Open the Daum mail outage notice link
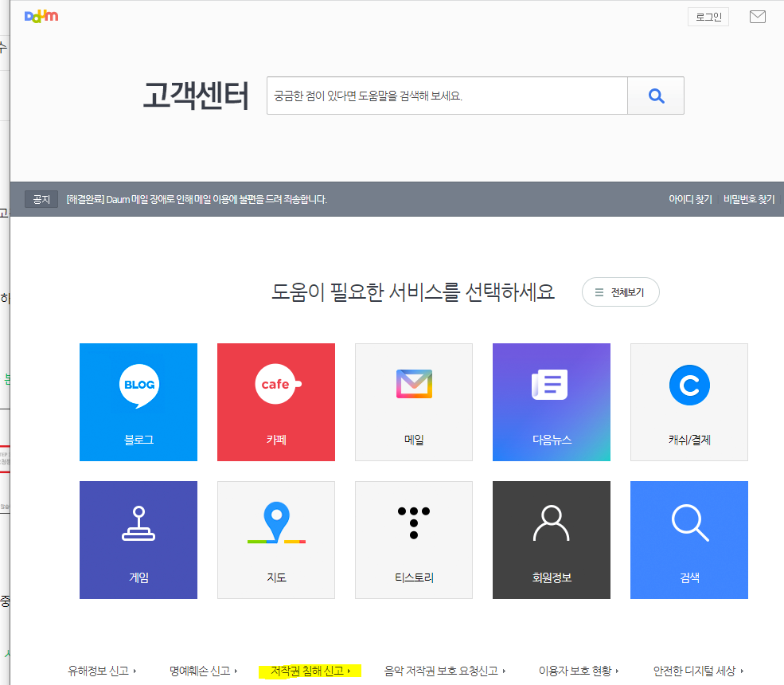The height and width of the screenshot is (685, 784). [197, 199]
